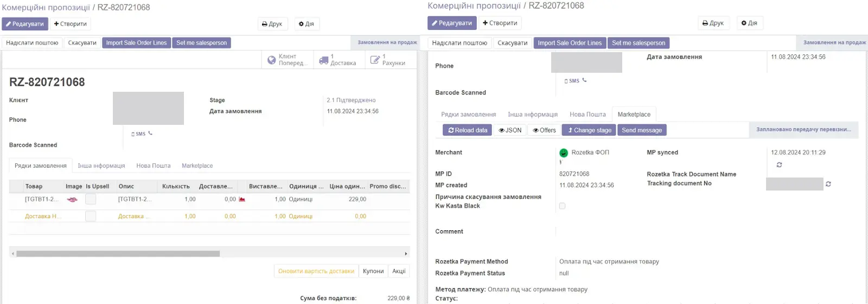
Task: Click the Offers eye button
Action: tap(544, 130)
